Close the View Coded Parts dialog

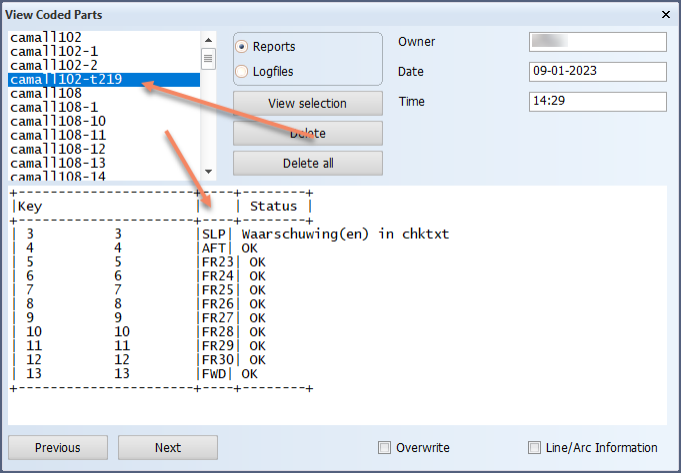tap(666, 15)
